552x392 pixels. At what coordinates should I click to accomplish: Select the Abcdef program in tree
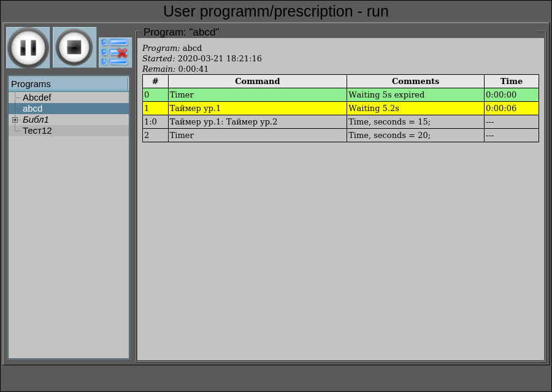(x=37, y=98)
